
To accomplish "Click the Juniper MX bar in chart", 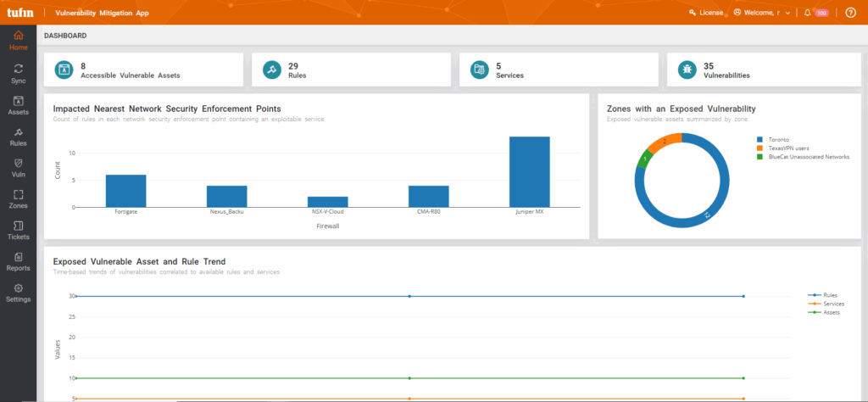I will pyautogui.click(x=529, y=171).
